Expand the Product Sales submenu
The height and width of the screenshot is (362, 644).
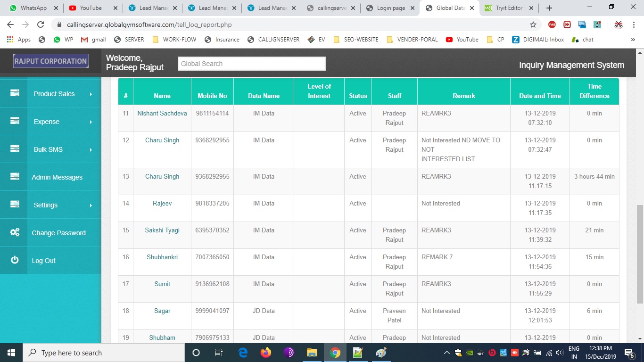[x=91, y=94]
